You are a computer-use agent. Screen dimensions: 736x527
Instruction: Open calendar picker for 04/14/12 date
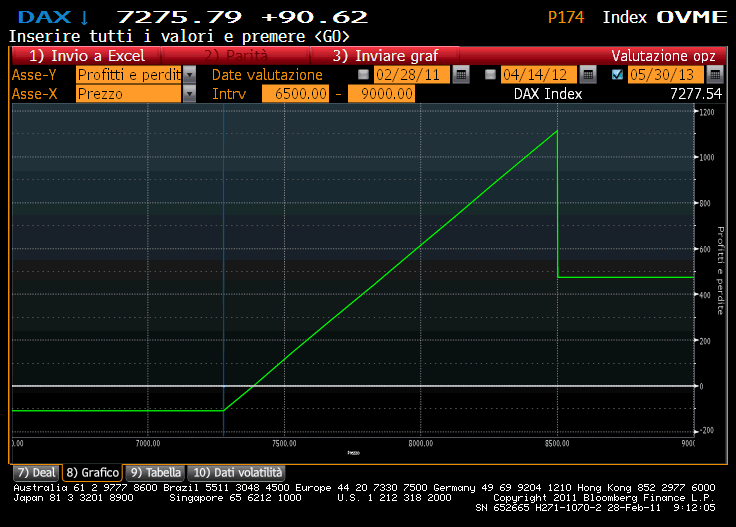(588, 75)
